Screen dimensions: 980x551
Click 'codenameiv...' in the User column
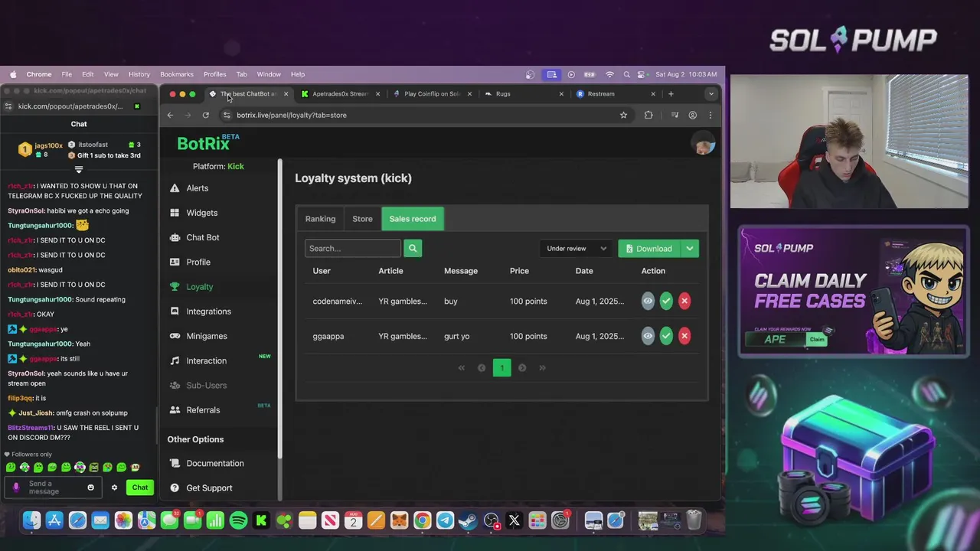pos(338,302)
